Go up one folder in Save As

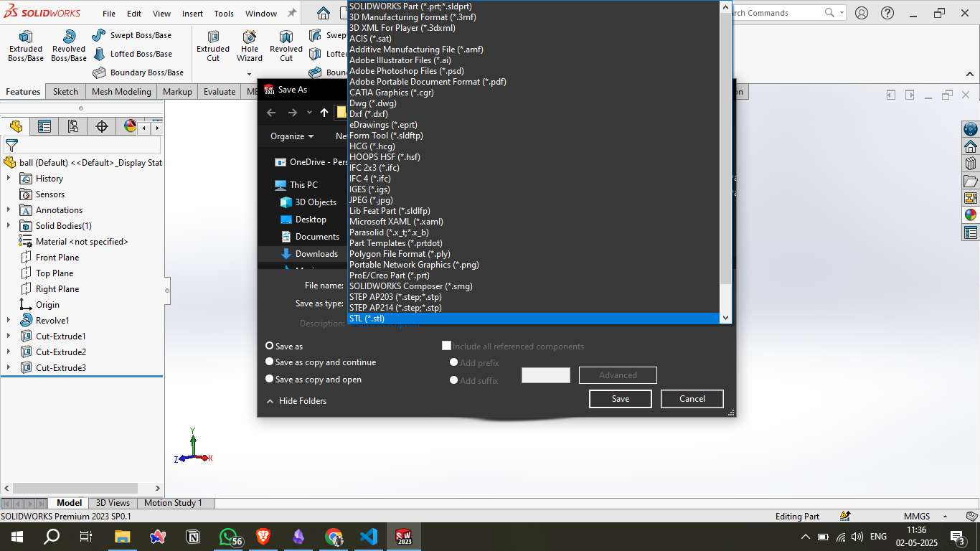324,112
